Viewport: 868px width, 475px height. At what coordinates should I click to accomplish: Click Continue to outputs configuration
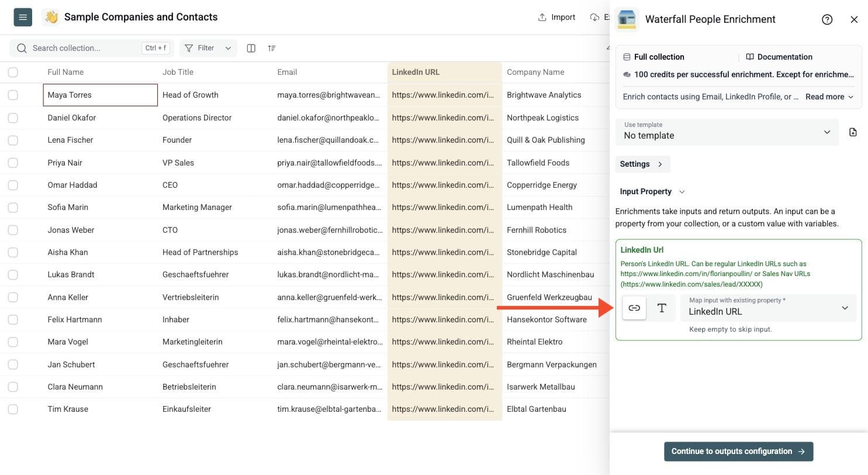(x=738, y=451)
